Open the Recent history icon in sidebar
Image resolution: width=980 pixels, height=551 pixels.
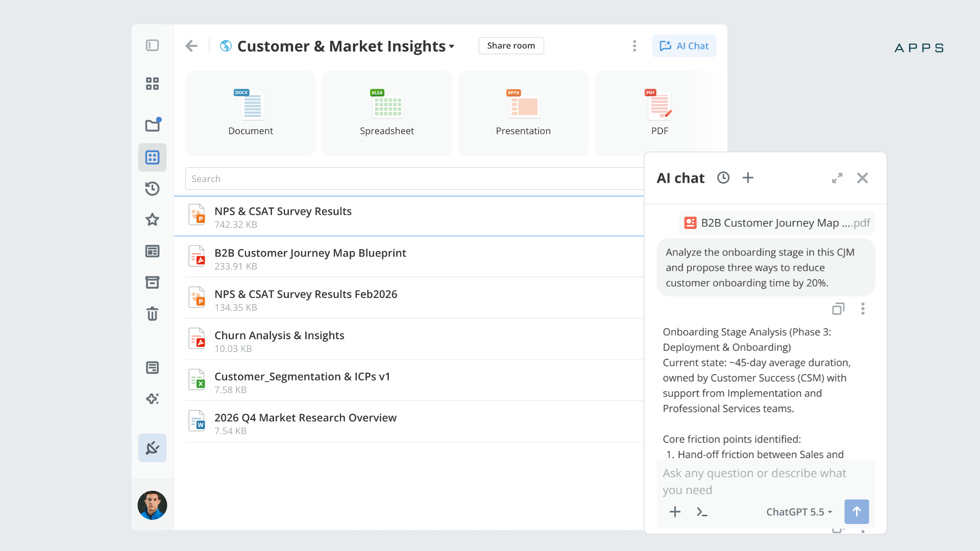click(x=152, y=188)
